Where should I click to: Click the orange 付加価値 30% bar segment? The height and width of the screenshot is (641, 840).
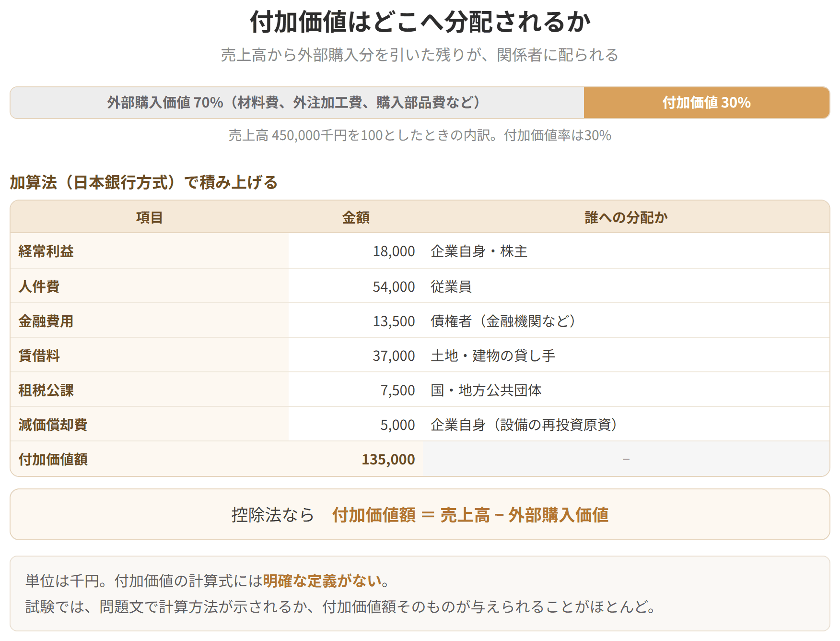point(707,103)
